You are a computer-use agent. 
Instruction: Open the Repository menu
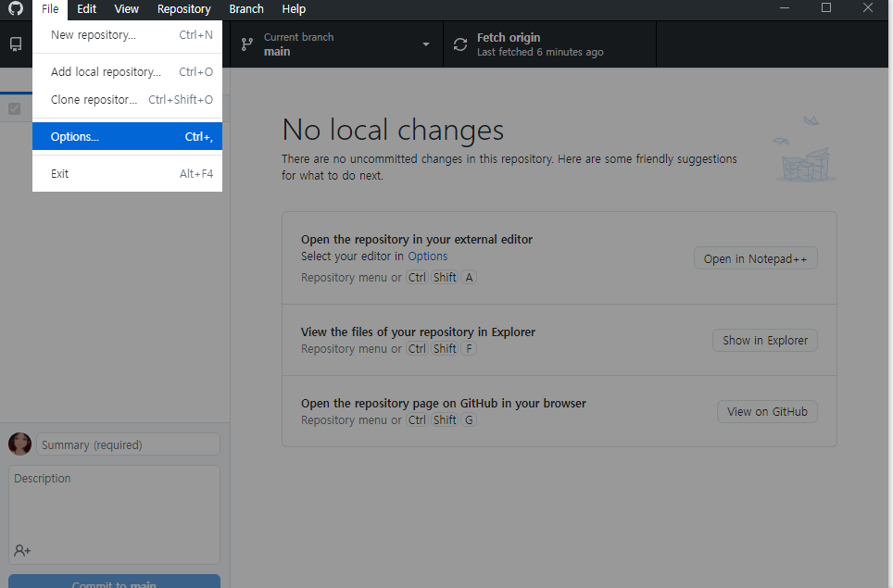[184, 9]
